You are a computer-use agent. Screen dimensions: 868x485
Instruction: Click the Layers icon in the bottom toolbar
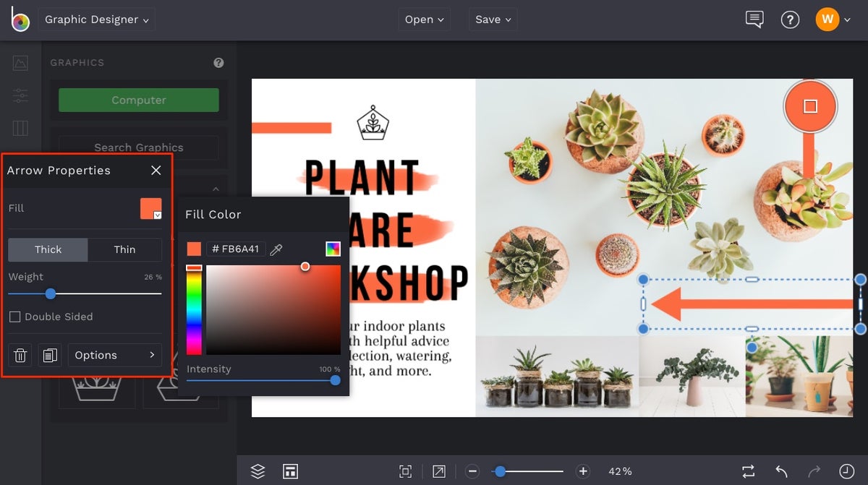[x=258, y=471]
